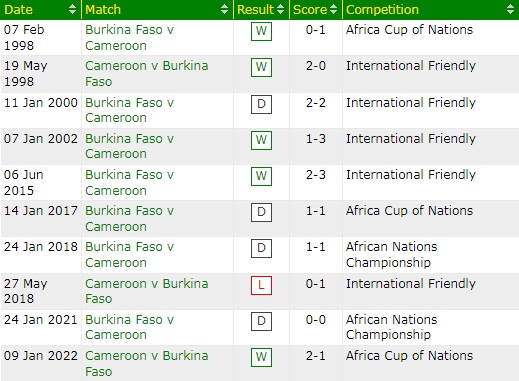This screenshot has height=381, width=519.
Task: Click the D result badge for 24 Jan 2021
Action: point(261,321)
